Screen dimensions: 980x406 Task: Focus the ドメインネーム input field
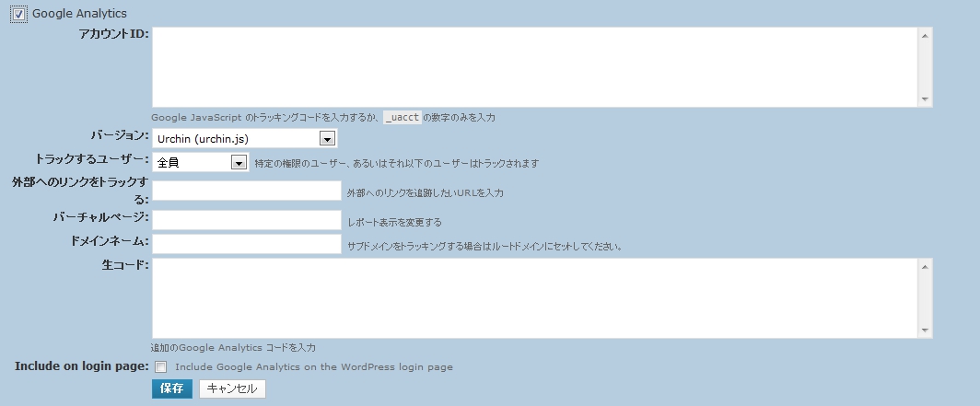pos(247,244)
